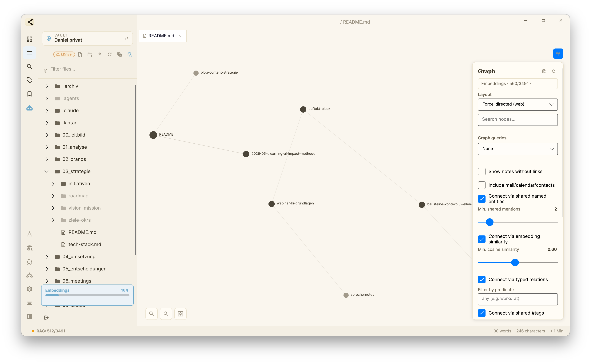Click the logout arrow icon below file tree
This screenshot has height=364, width=591.
click(46, 318)
